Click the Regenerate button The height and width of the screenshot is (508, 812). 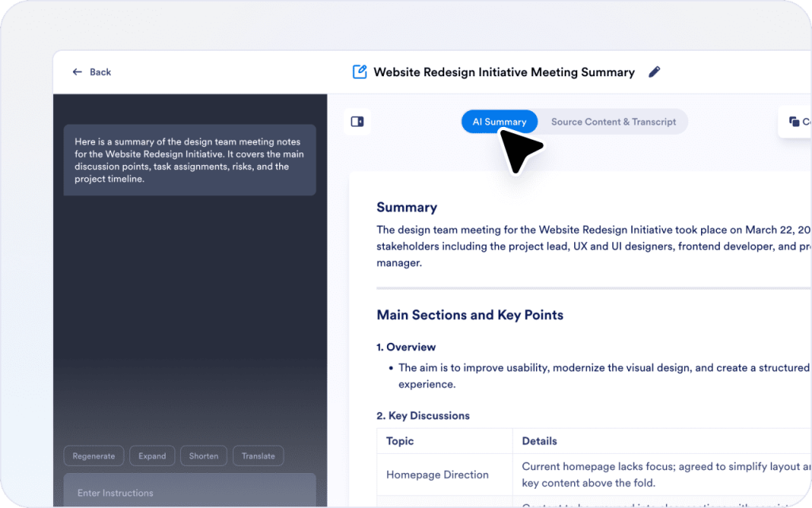coord(94,456)
